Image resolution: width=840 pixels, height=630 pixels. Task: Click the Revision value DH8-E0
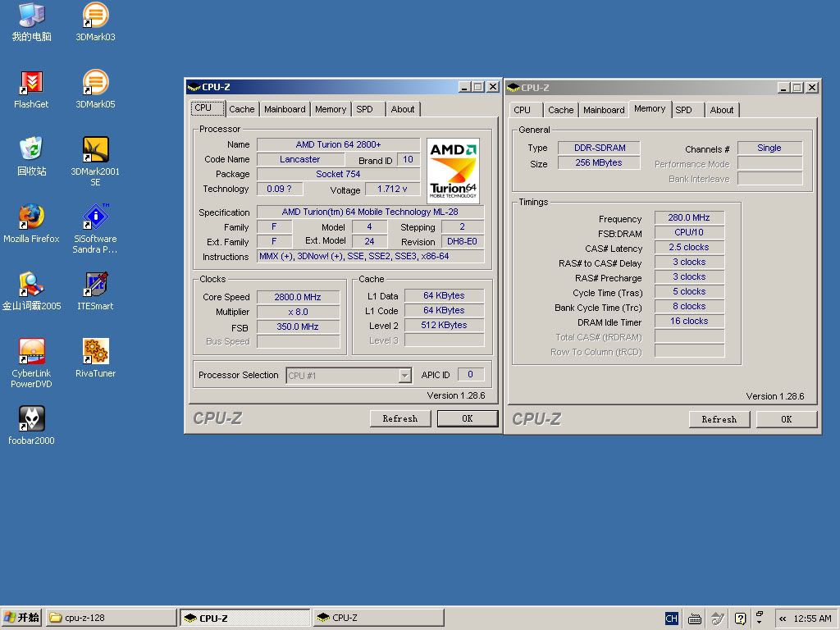[463, 242]
